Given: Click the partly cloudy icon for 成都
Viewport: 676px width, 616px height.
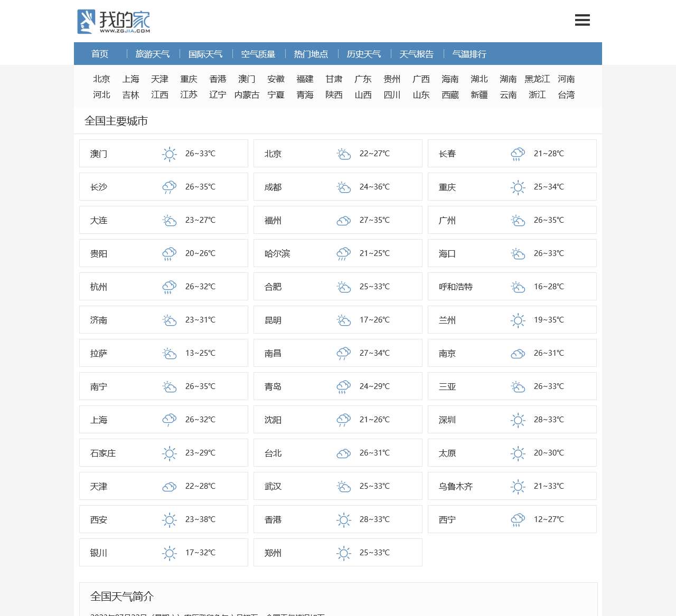Looking at the screenshot, I should 343,187.
